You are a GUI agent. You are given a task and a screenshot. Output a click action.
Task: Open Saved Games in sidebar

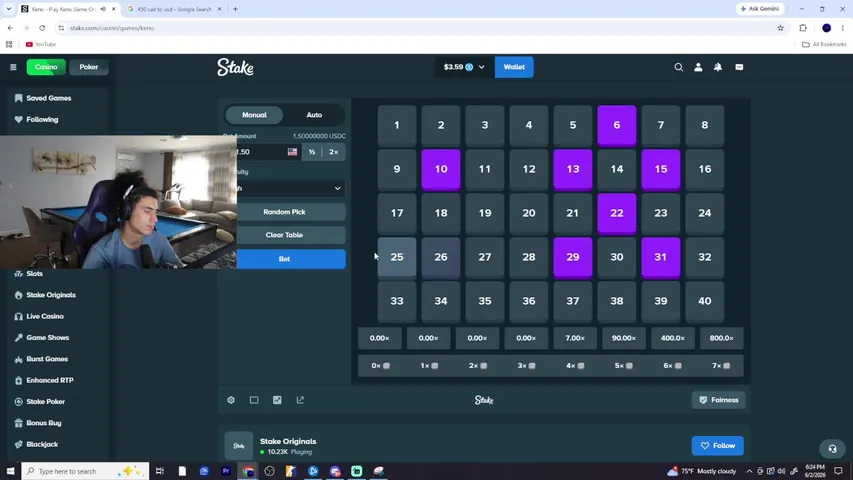point(48,98)
